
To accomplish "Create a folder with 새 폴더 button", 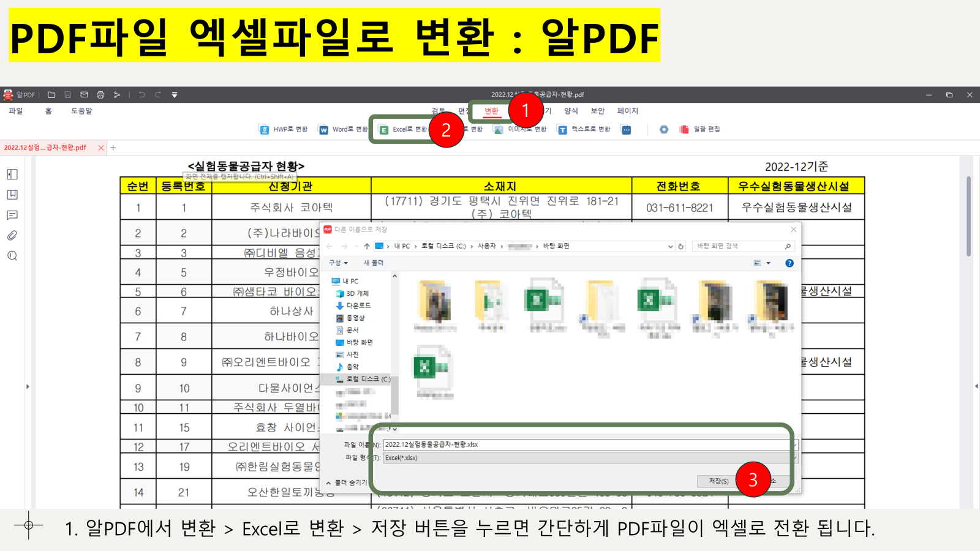I will (374, 263).
